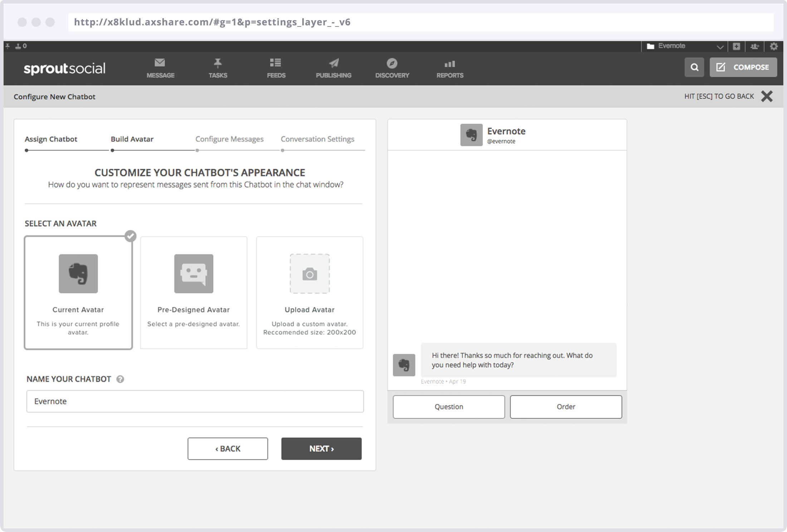Screen dimensions: 787x532
Task: Click the Hit [ESC] To Go Back text
Action: [719, 96]
